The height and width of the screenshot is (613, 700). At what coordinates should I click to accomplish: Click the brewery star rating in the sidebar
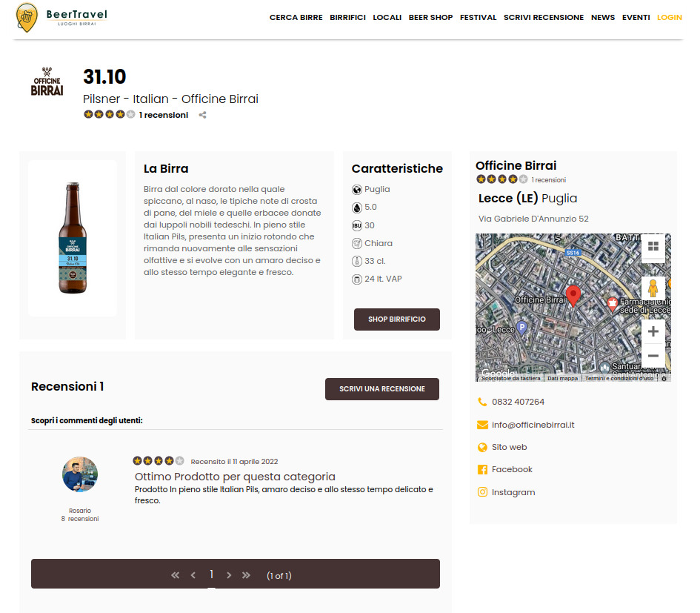click(502, 179)
